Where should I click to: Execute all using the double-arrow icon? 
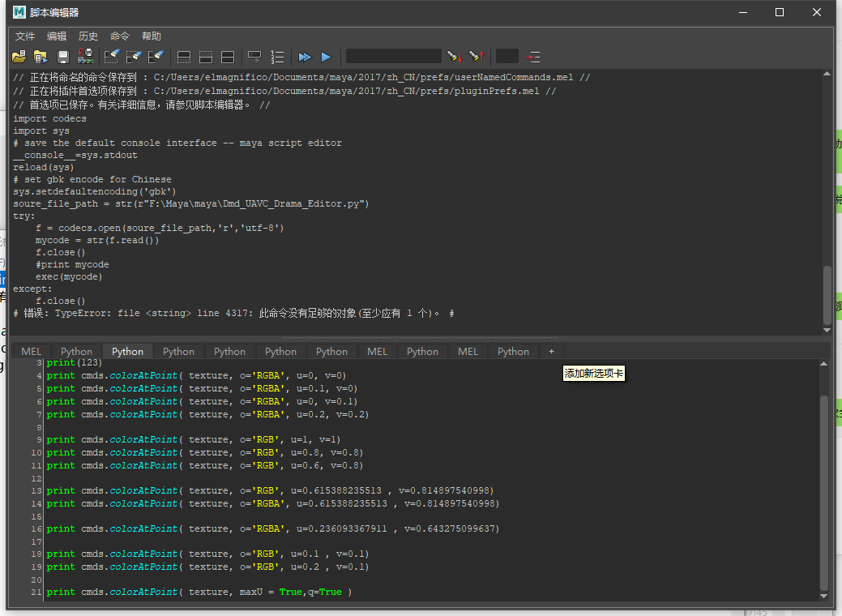pos(305,57)
